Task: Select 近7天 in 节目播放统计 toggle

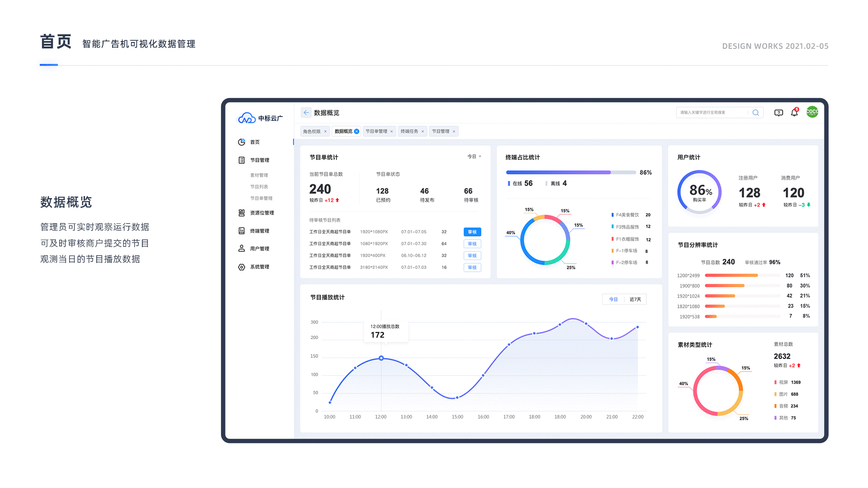Action: tap(635, 300)
